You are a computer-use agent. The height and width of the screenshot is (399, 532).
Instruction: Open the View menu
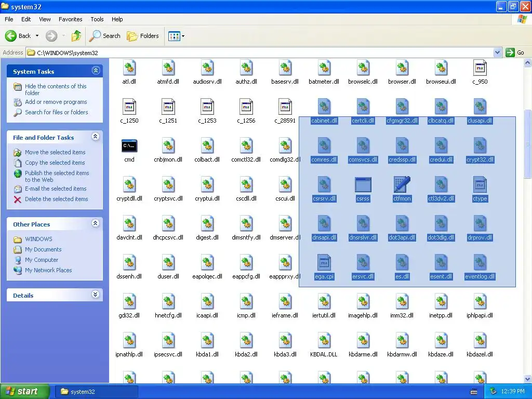45,19
